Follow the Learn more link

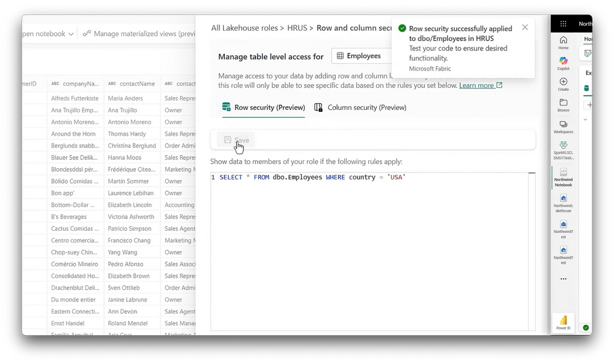tap(481, 85)
